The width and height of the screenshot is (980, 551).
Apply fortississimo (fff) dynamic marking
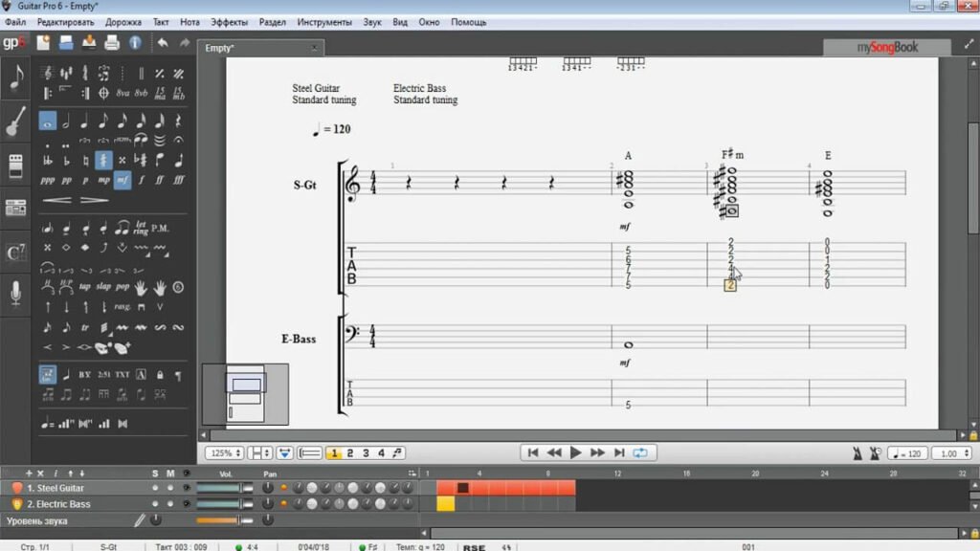(x=179, y=181)
